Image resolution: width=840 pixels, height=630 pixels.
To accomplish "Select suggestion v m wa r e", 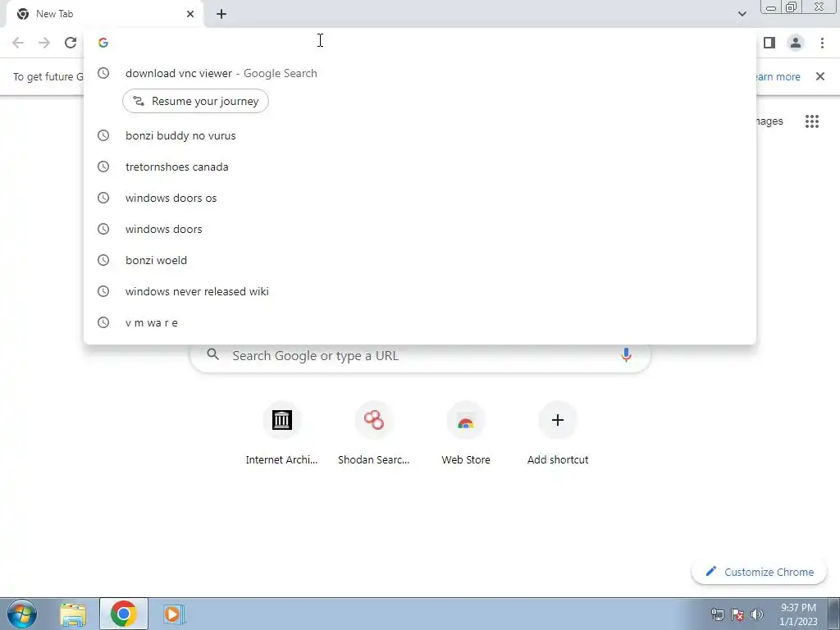I will coord(420,322).
